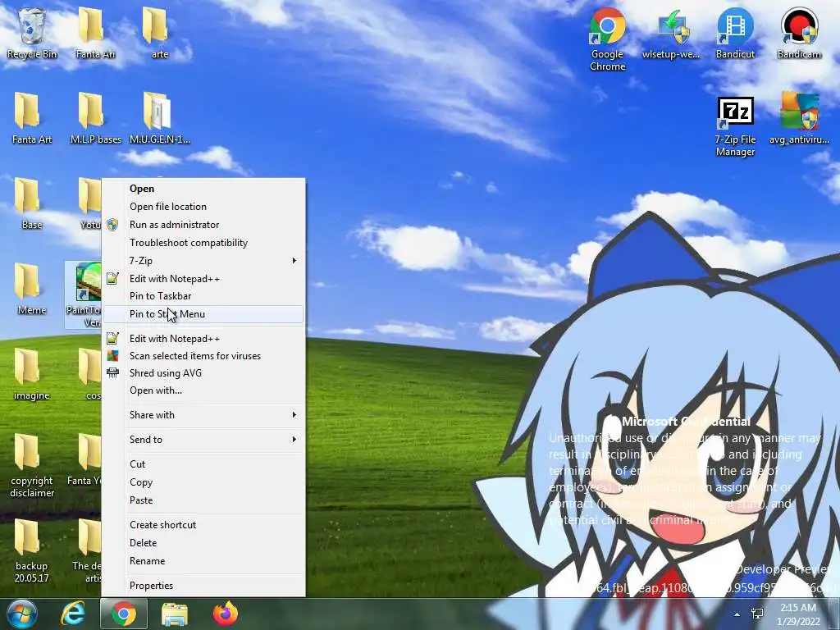Choose first Edit with Notepad++ entry above Pin to Taskbar
Screen dimensions: 840x630
click(x=203, y=279)
